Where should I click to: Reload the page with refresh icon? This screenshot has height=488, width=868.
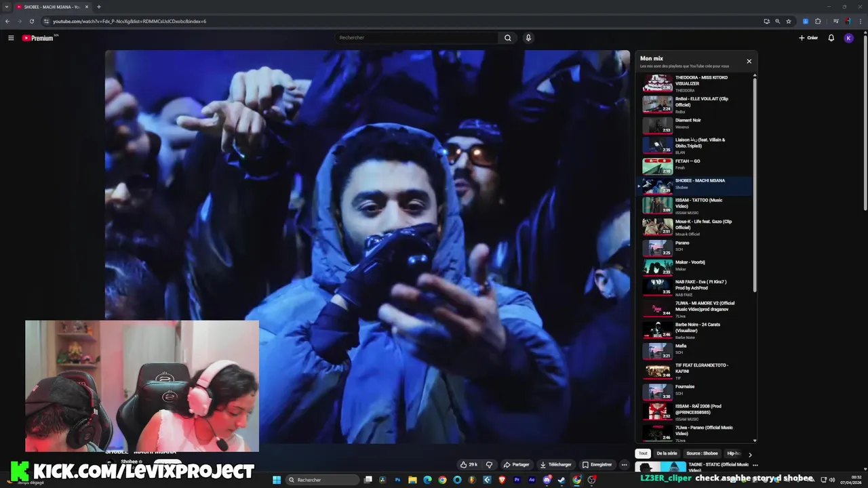pyautogui.click(x=31, y=21)
